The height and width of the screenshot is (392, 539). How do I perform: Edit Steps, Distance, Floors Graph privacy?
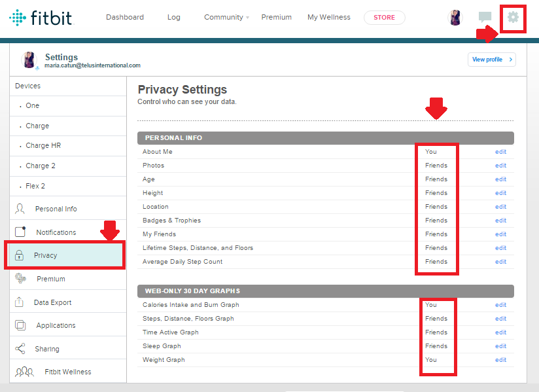click(500, 319)
